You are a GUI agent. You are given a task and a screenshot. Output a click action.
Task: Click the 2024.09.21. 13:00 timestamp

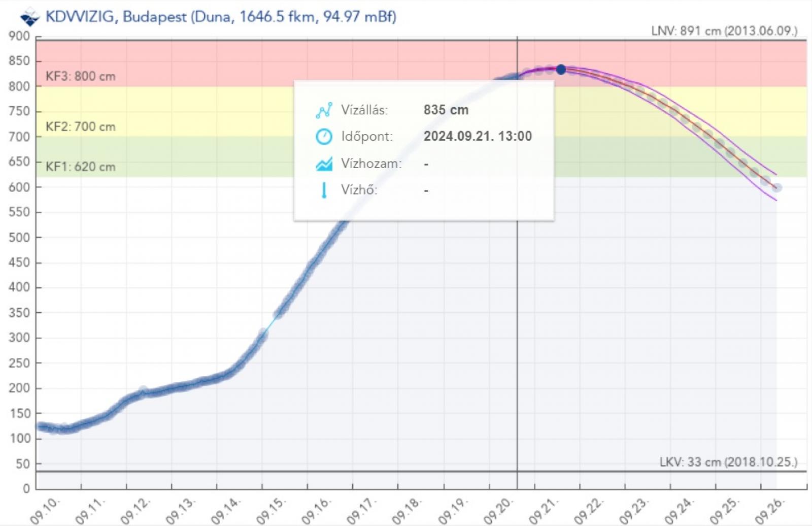[478, 137]
